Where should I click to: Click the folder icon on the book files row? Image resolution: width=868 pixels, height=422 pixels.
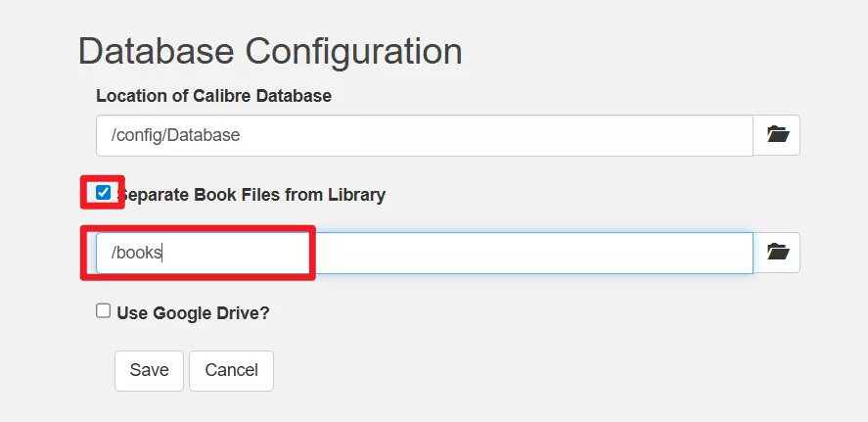click(x=777, y=253)
